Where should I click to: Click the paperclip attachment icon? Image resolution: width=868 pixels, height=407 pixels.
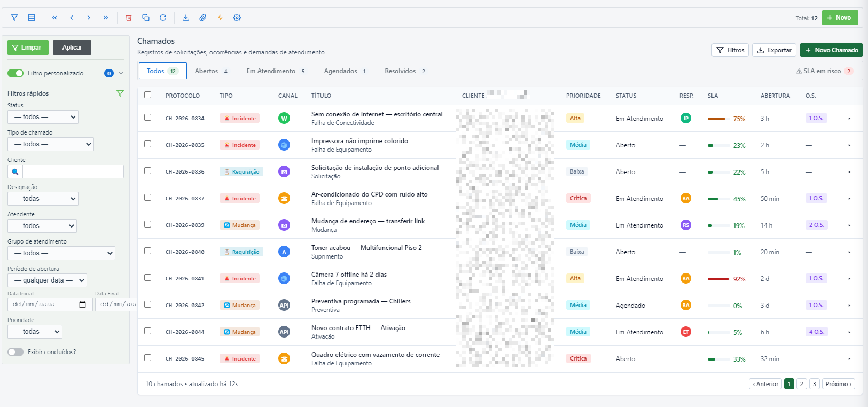(x=203, y=18)
